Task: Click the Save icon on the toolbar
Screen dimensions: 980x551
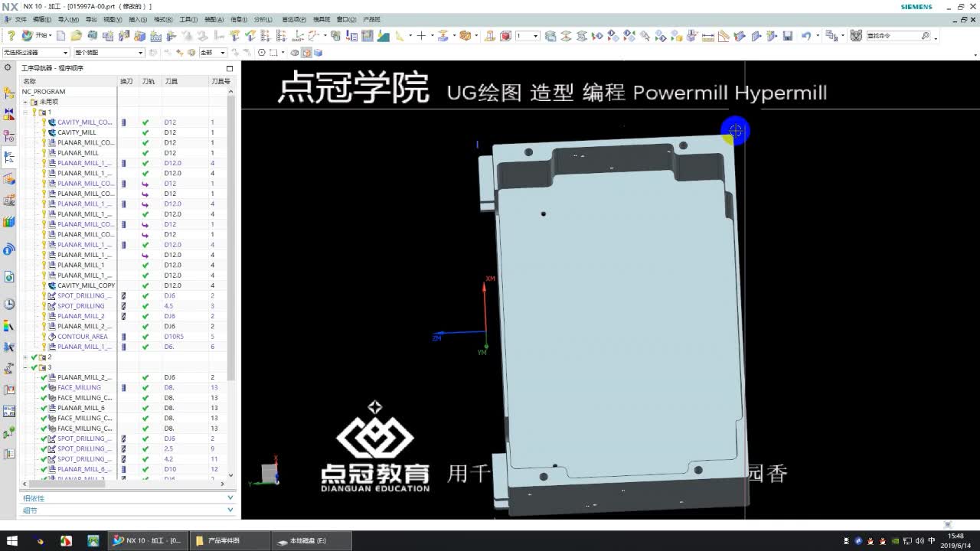Action: point(788,35)
